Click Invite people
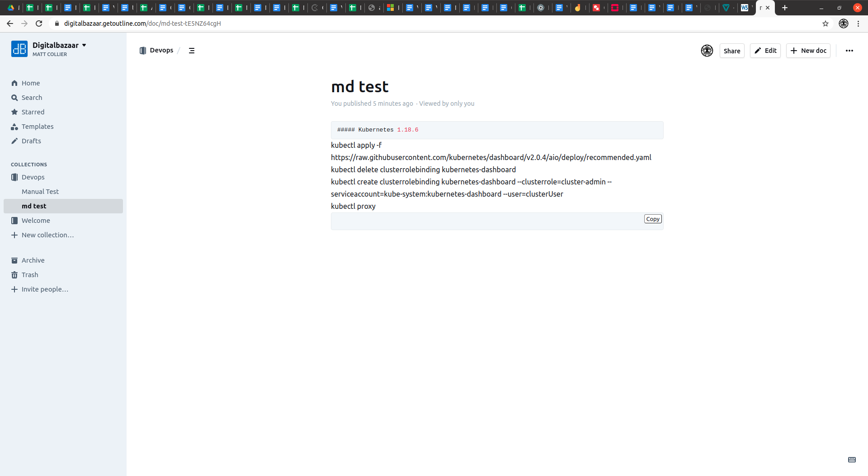The width and height of the screenshot is (868, 476). tap(45, 289)
